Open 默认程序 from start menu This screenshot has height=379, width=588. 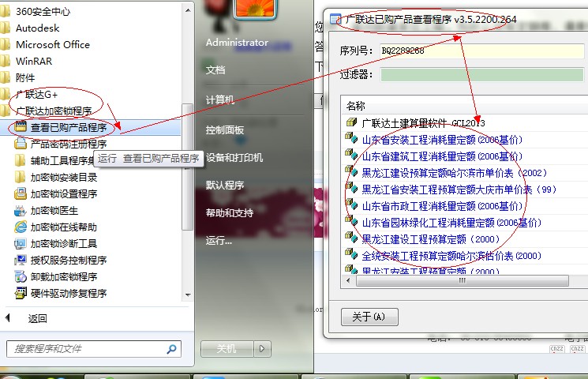click(225, 185)
